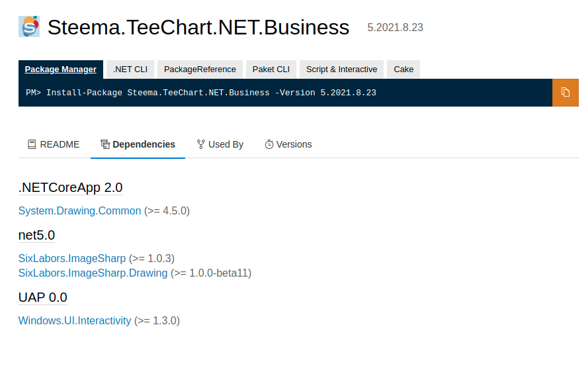This screenshot has width=588, height=368.
Task: Click the Dependencies tab icon
Action: [x=105, y=144]
